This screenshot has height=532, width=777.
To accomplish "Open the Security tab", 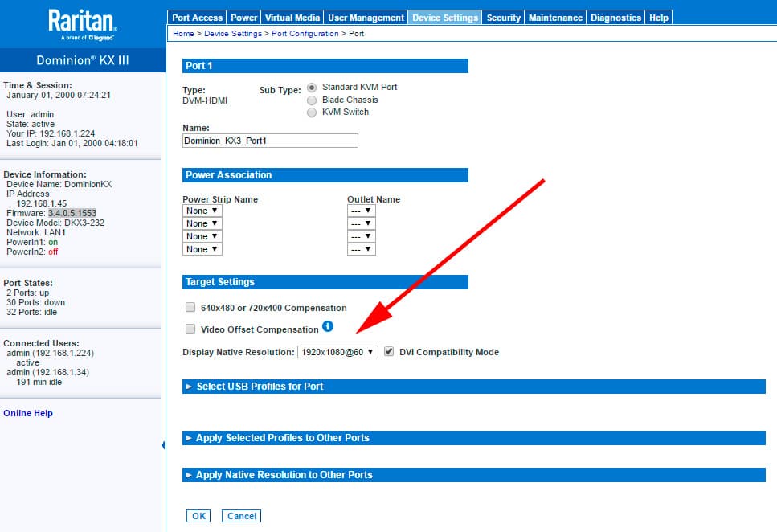I will (x=503, y=18).
